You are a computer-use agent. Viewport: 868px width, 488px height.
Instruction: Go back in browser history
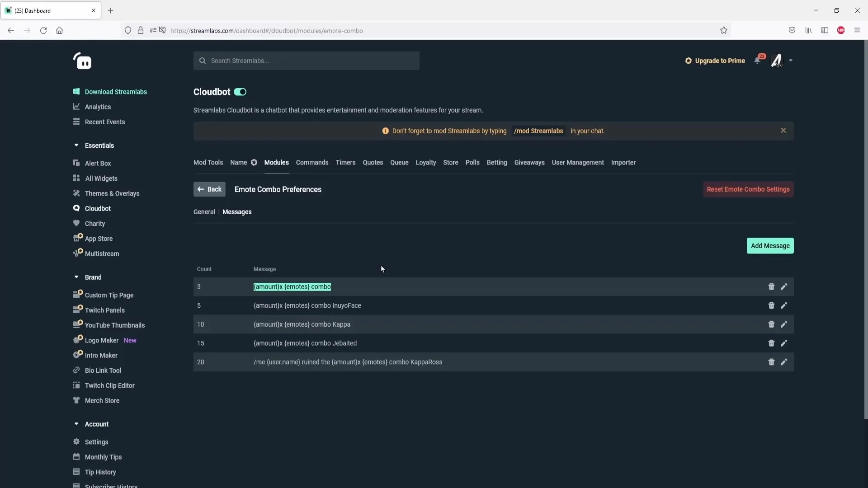pos(11,30)
